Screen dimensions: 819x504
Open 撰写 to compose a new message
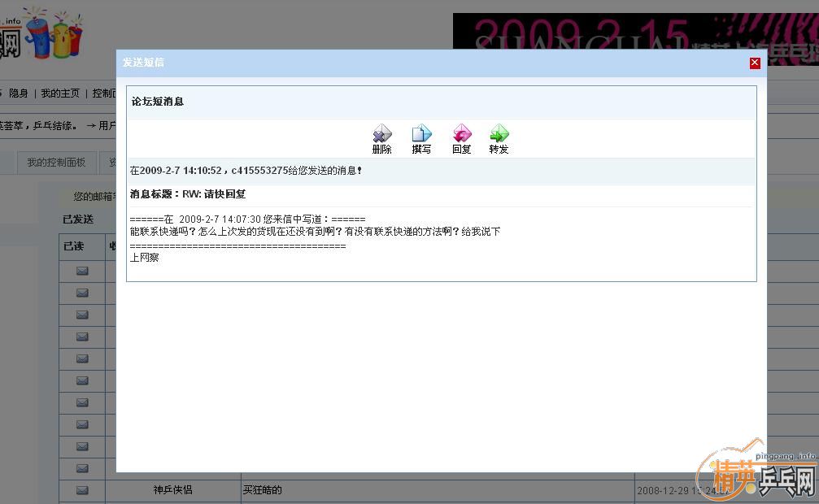pyautogui.click(x=421, y=139)
